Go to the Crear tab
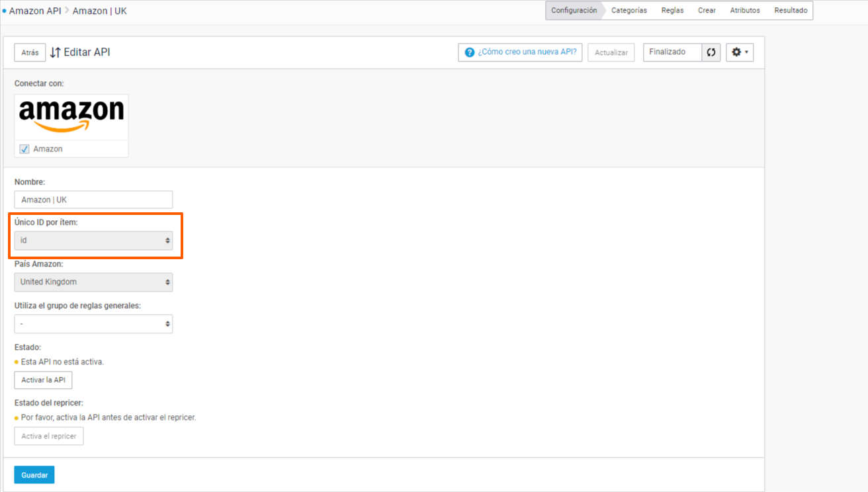This screenshot has height=492, width=868. 707,11
